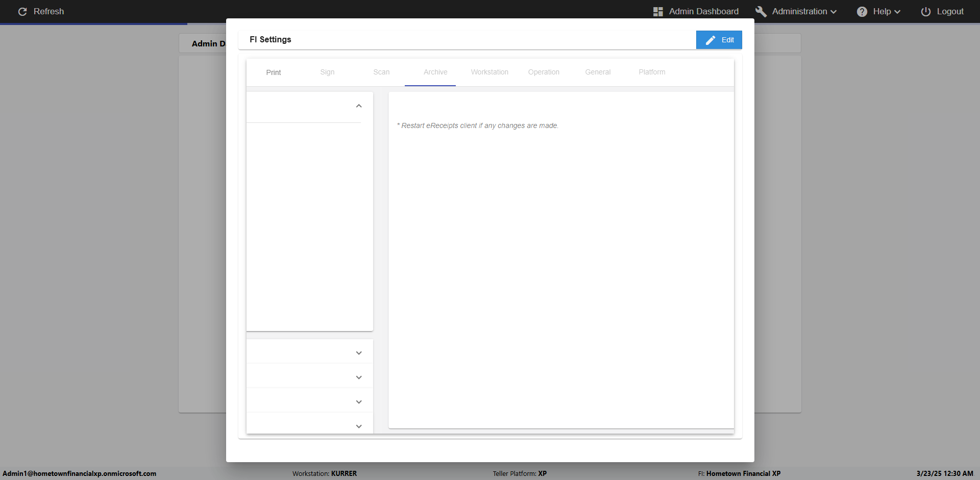The width and height of the screenshot is (980, 480).
Task: Switch to the Print tab
Action: [274, 72]
